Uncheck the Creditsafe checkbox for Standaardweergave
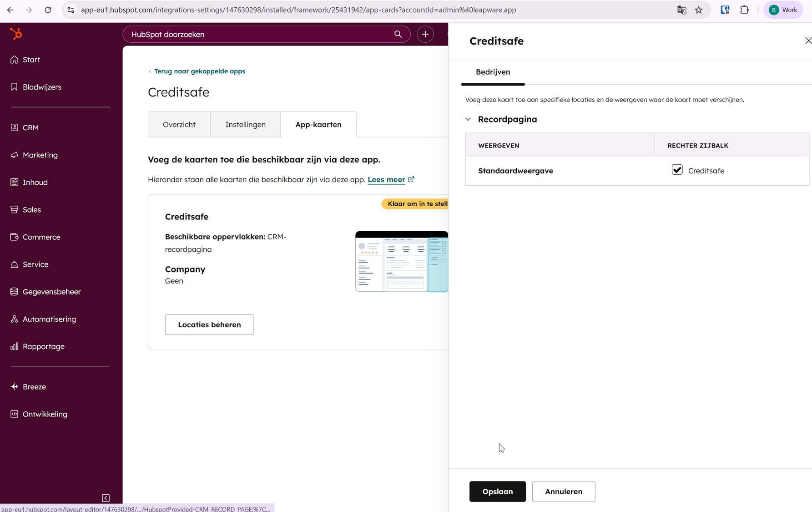812x512 pixels. click(677, 170)
